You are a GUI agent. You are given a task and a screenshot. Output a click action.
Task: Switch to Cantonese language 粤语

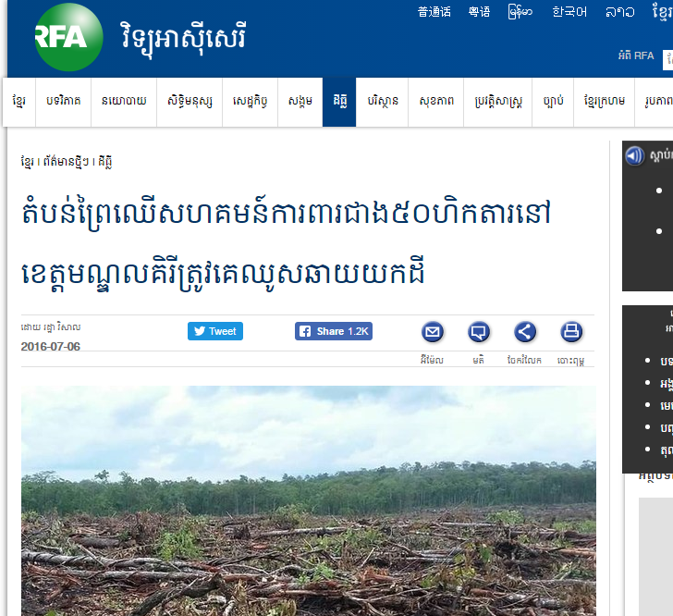(479, 12)
